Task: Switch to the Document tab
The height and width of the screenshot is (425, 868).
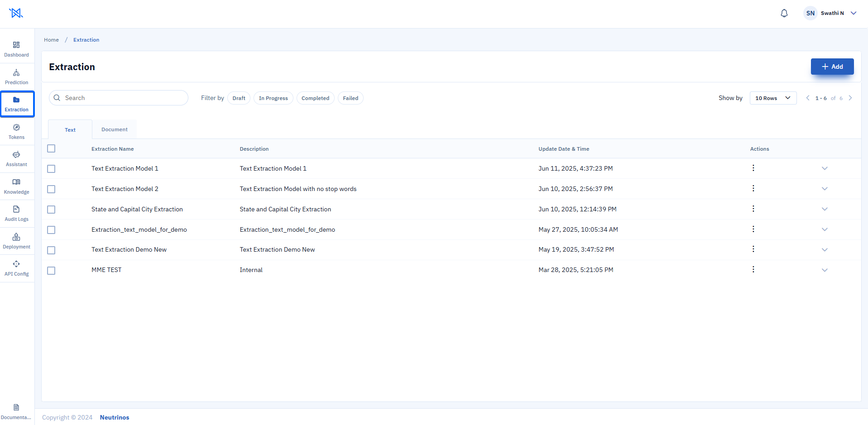Action: tap(115, 129)
